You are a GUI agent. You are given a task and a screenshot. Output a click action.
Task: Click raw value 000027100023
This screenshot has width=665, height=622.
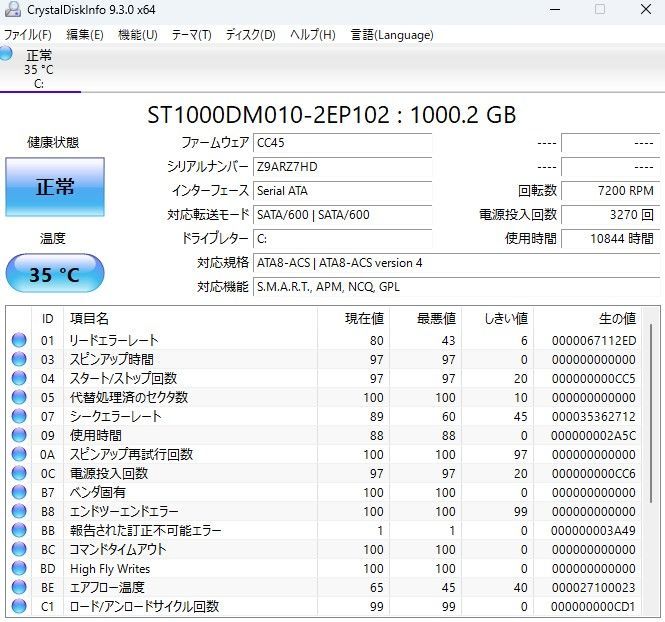(x=594, y=588)
